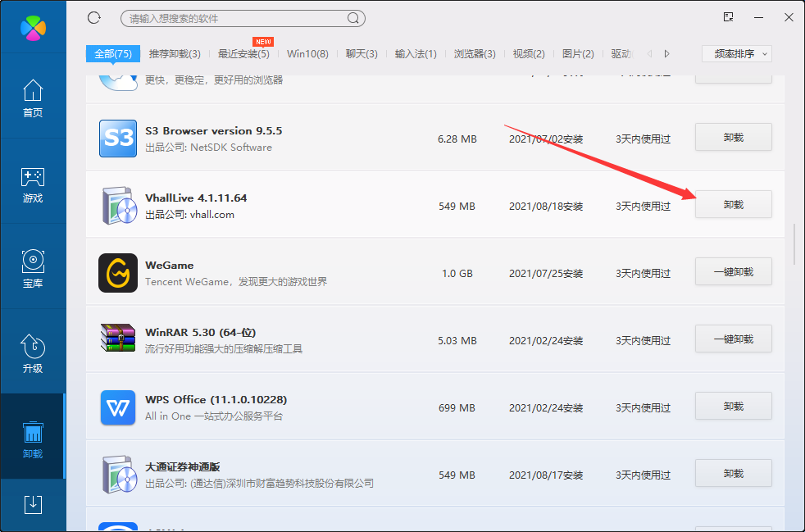Click 卸载 for VhallLive 4.1.11.64

click(x=734, y=204)
